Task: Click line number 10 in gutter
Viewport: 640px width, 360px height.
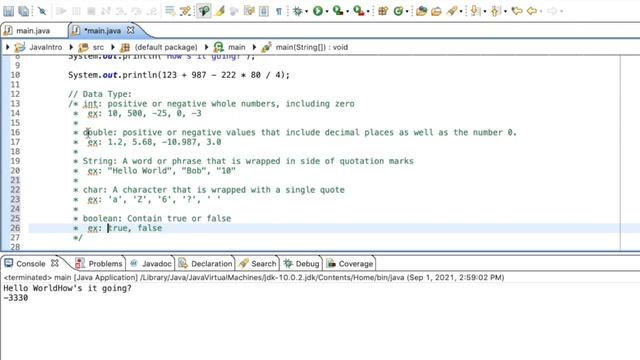Action: 15,75
